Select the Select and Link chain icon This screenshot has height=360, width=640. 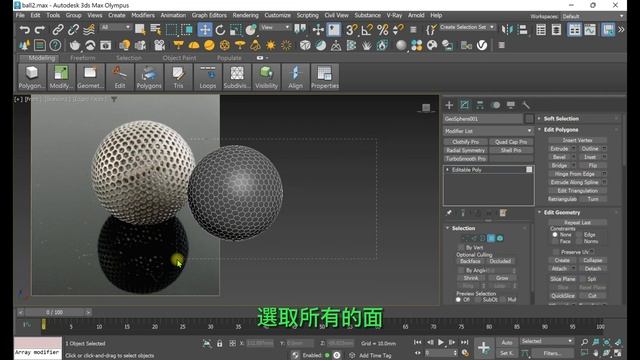[x=58, y=29]
